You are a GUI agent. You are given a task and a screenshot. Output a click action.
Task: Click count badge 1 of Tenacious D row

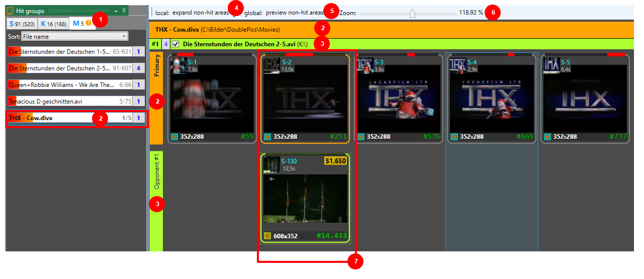click(139, 102)
